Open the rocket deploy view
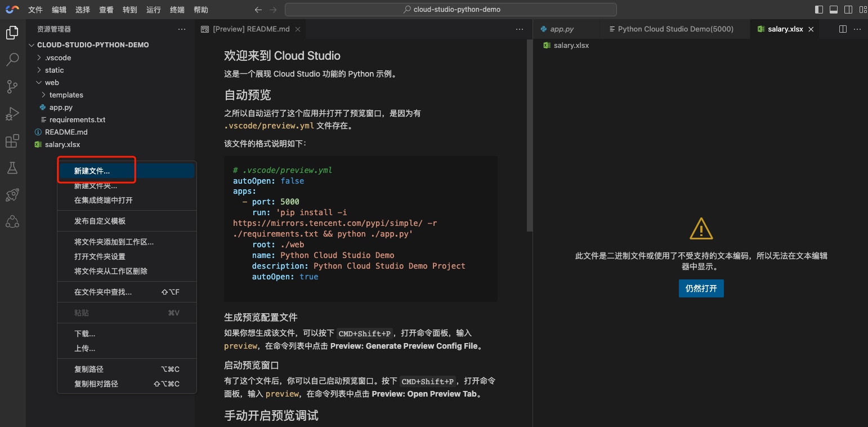Screen dimensions: 868x427 12,195
